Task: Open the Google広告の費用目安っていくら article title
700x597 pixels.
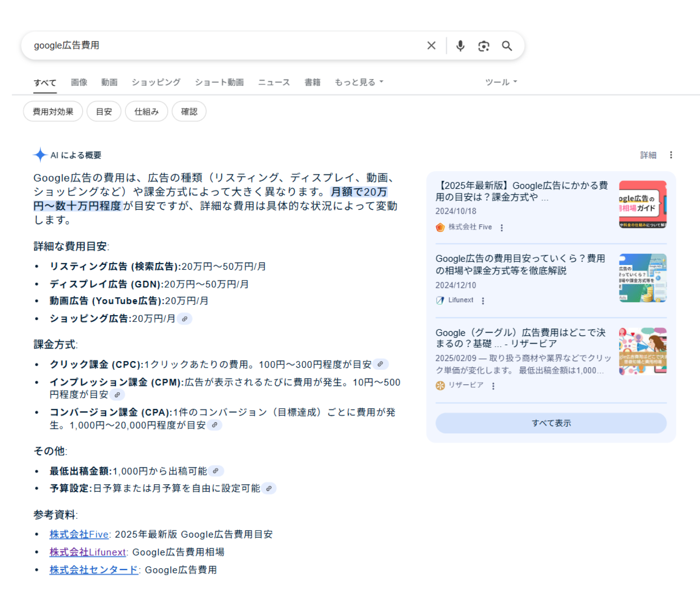Action: click(x=520, y=264)
